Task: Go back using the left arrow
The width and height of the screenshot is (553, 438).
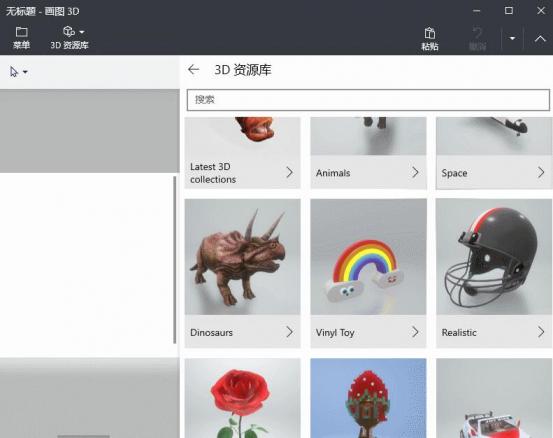Action: 193,69
